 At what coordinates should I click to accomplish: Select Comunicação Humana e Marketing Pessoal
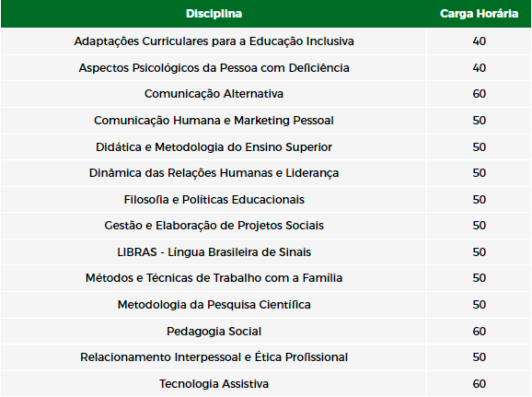[x=214, y=121]
